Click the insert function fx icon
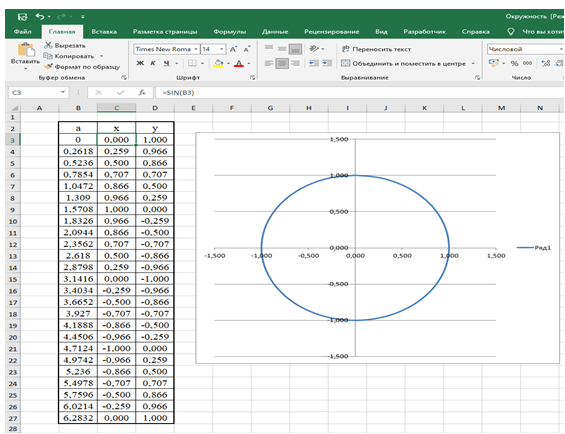The height and width of the screenshot is (434, 565). coord(142,93)
